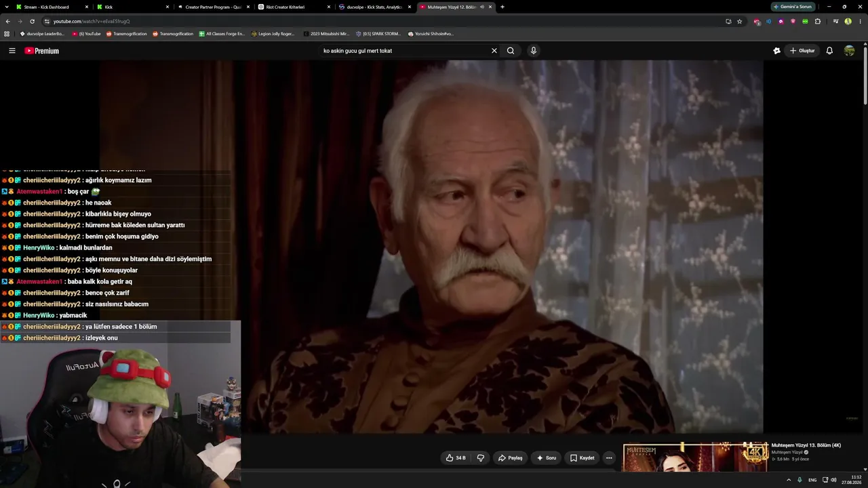Open ducvolpe LeaderBo... bookmark

point(42,33)
